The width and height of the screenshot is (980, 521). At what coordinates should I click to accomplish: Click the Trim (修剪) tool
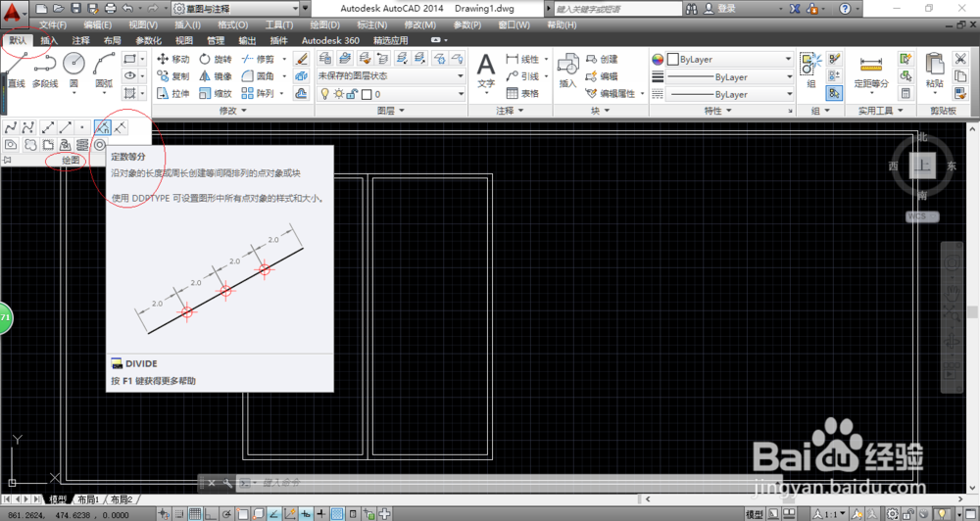tap(258, 59)
